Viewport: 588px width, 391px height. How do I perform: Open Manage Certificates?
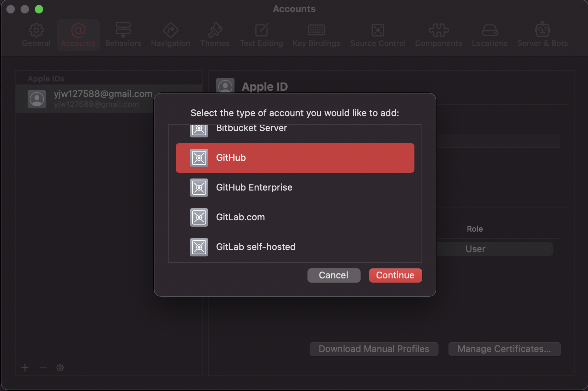[x=504, y=349]
